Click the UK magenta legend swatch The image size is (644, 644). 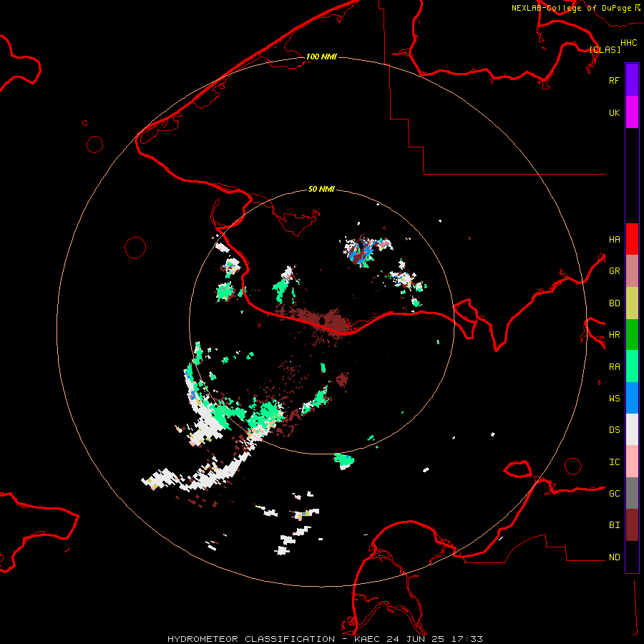pos(632,112)
